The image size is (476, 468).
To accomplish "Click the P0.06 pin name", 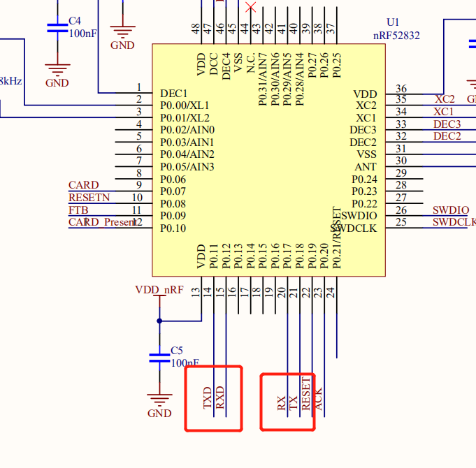I will click(x=173, y=180).
